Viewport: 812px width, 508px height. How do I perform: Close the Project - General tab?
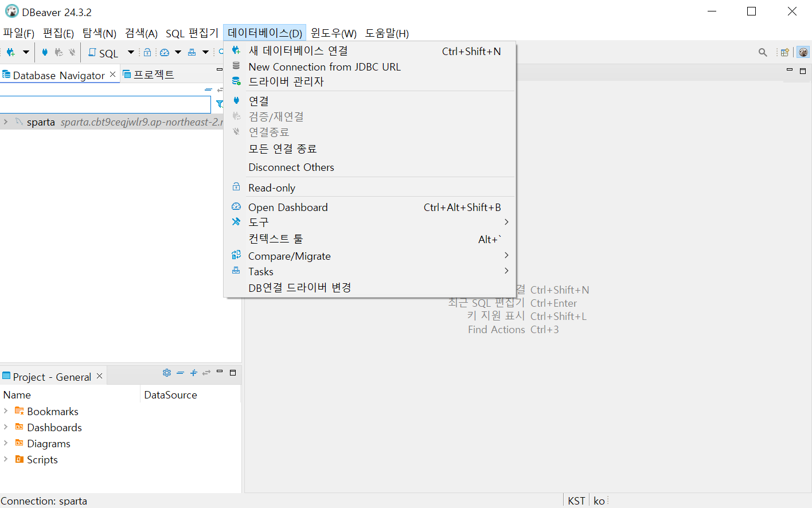(x=99, y=376)
